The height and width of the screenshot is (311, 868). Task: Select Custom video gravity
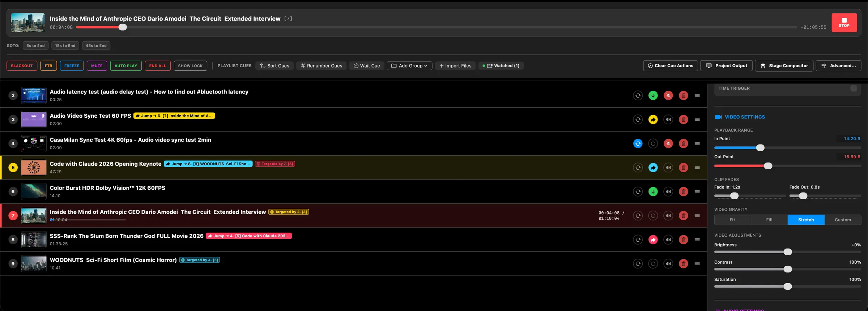tap(843, 220)
